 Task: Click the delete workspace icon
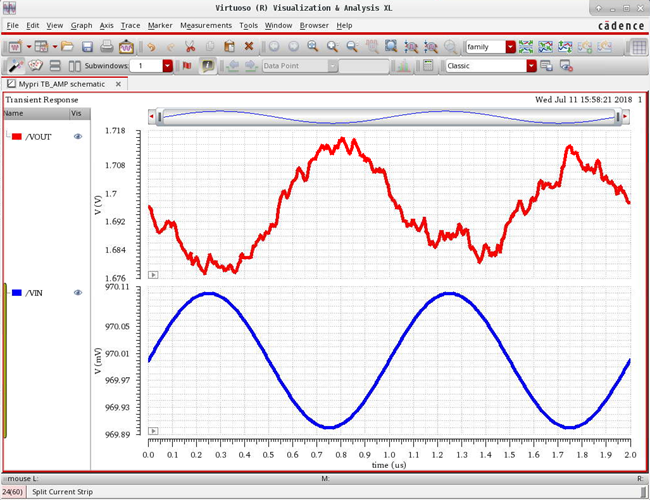[566, 66]
